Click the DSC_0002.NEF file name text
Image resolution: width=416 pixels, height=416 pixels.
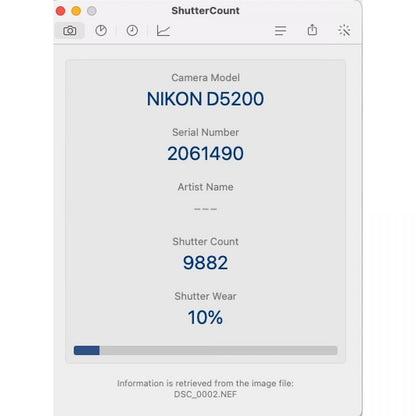(x=205, y=394)
